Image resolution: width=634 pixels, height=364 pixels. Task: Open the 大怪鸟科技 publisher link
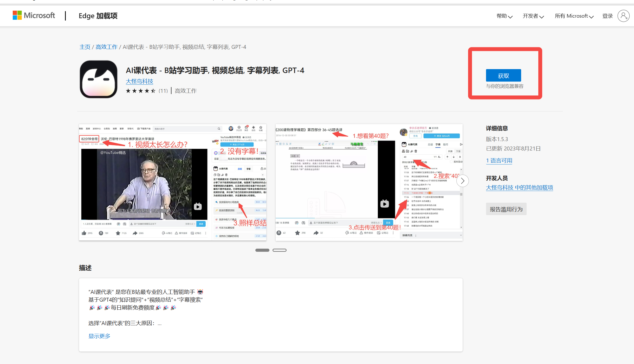tap(139, 81)
